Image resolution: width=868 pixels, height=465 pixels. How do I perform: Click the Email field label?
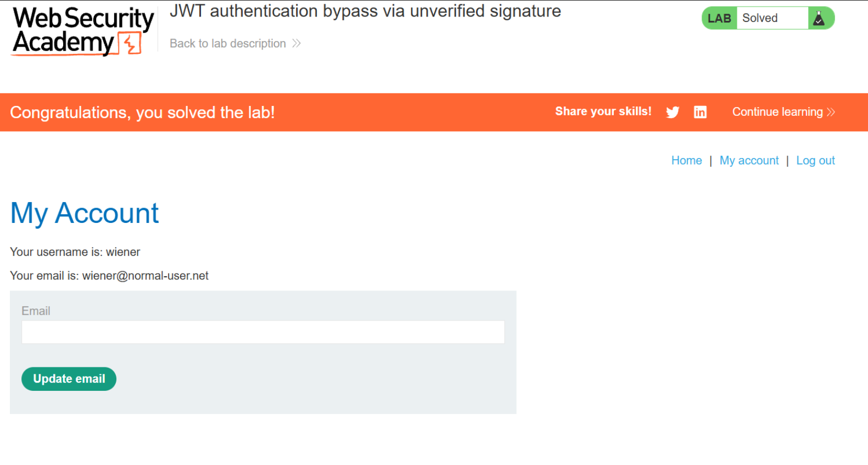tap(36, 311)
